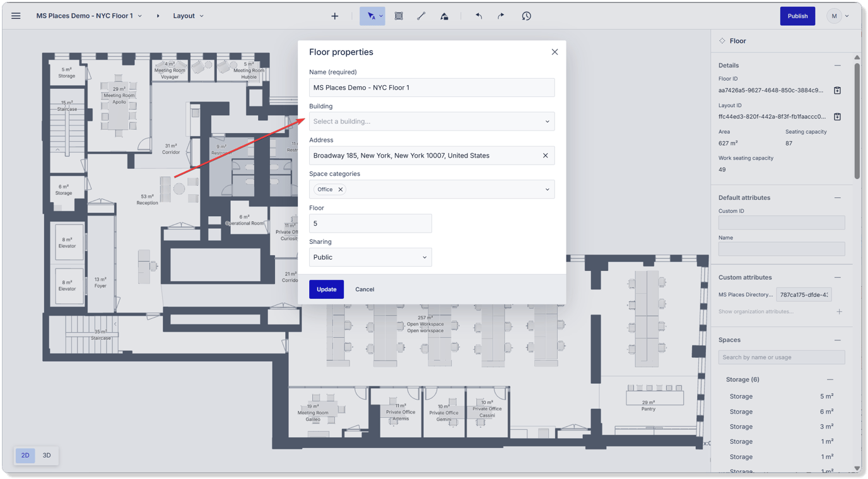Image resolution: width=868 pixels, height=479 pixels.
Task: Redo the last action
Action: [x=500, y=16]
